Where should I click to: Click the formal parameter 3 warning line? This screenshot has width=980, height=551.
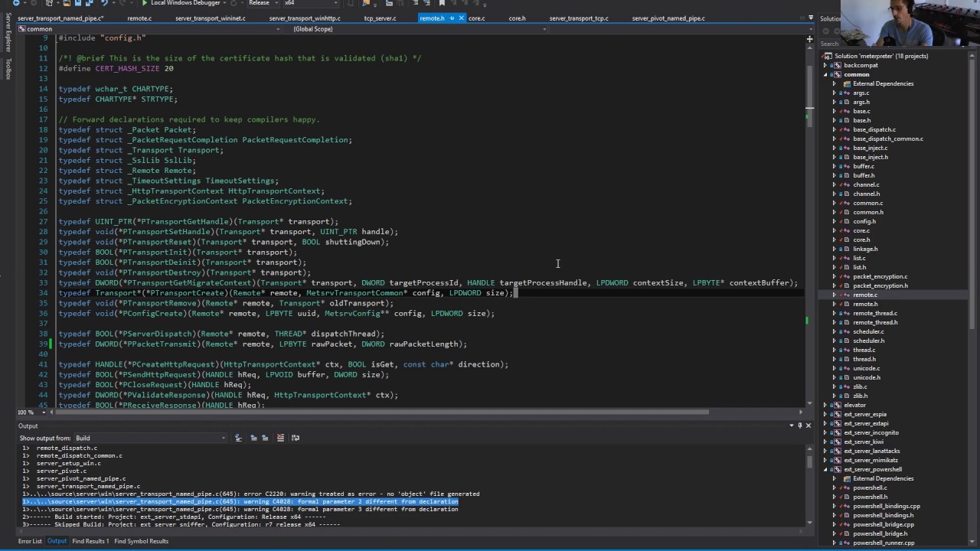point(240,509)
